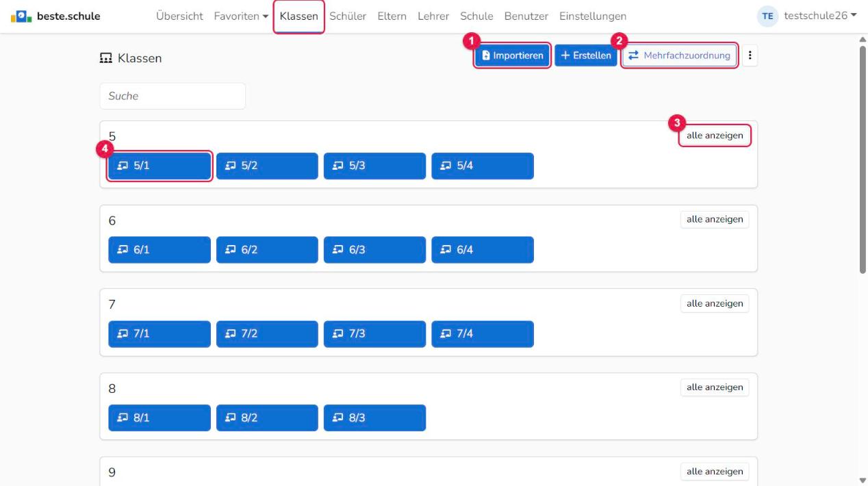The image size is (868, 486).
Task: Click the Importieren file icon button
Action: point(513,55)
